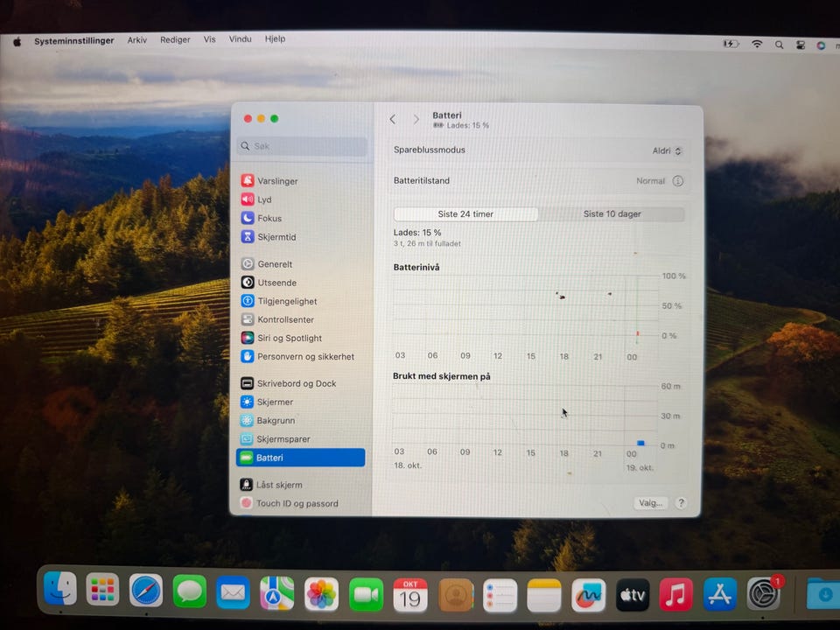This screenshot has height=630, width=840.
Task: Go back with the left chevron
Action: [393, 119]
